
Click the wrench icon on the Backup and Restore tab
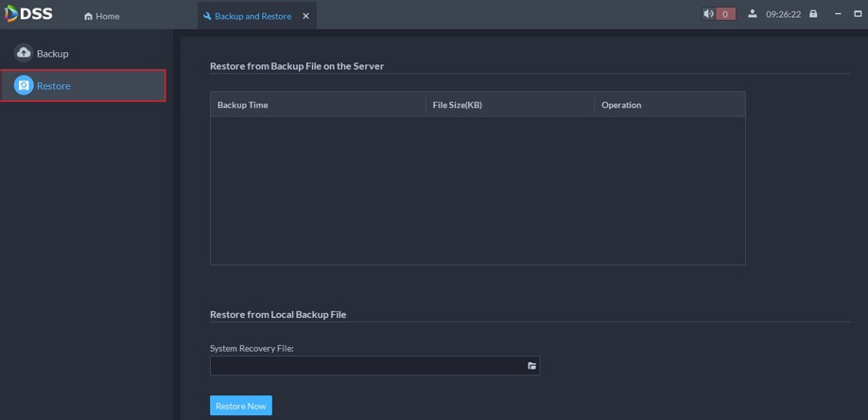click(208, 16)
